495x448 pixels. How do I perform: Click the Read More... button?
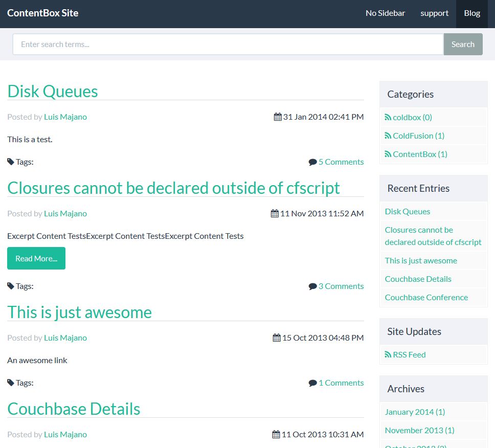36,258
